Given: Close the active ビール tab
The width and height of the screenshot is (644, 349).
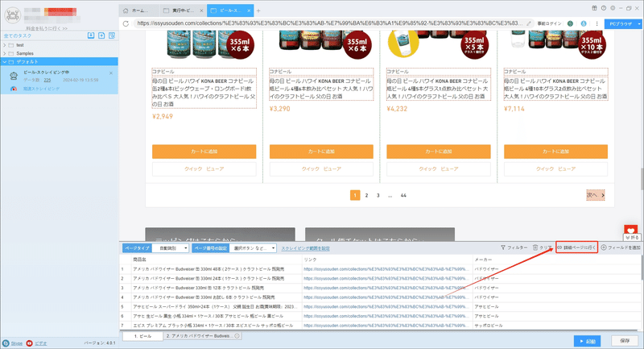Looking at the screenshot, I should tap(249, 10).
